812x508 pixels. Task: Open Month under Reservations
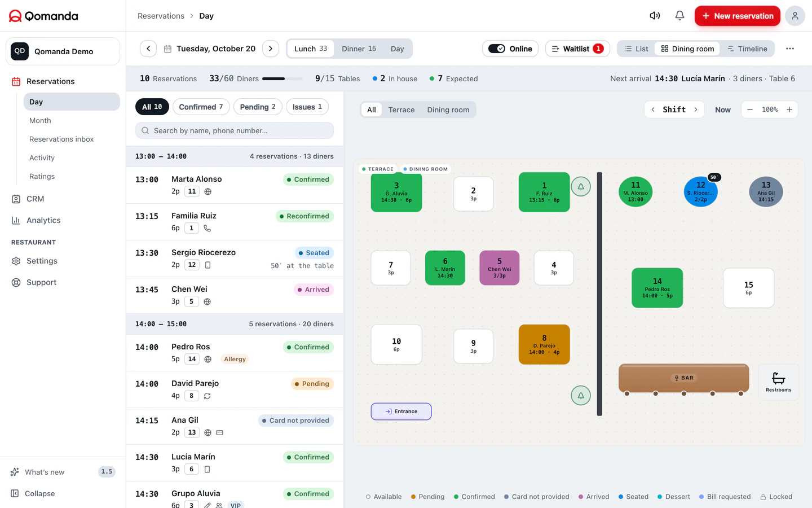point(40,120)
